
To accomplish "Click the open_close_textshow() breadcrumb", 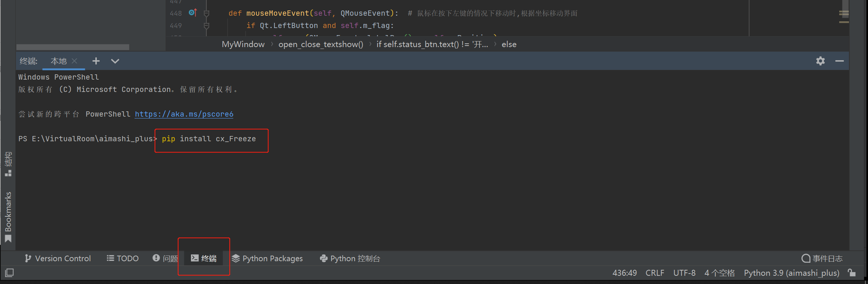I will (x=321, y=44).
